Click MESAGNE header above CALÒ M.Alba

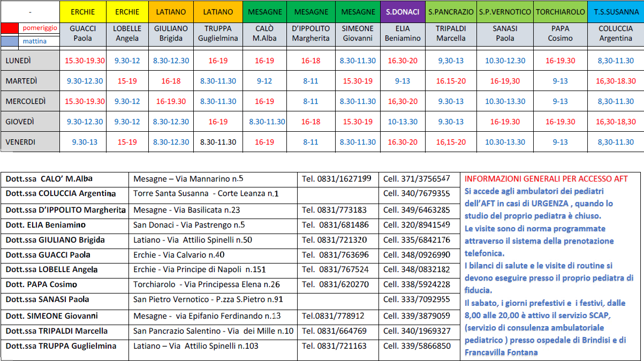coord(264,12)
